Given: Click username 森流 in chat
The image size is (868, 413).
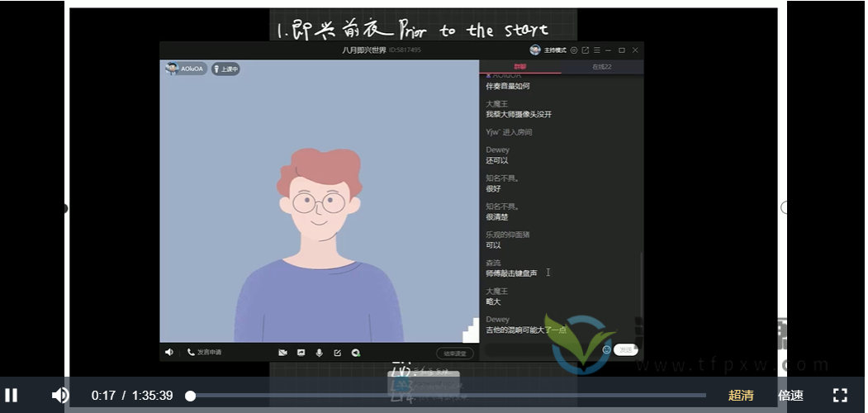Looking at the screenshot, I should 493,263.
